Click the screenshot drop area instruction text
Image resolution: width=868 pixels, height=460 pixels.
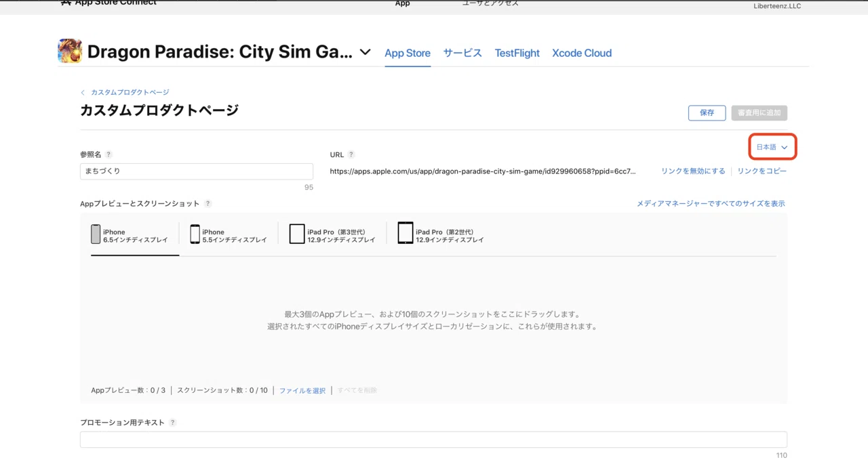(x=433, y=320)
